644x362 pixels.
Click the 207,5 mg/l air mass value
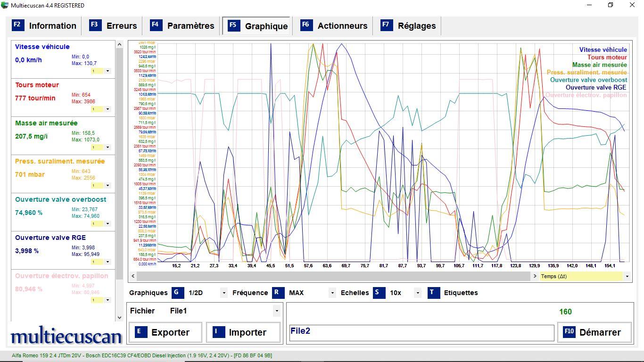(31, 136)
